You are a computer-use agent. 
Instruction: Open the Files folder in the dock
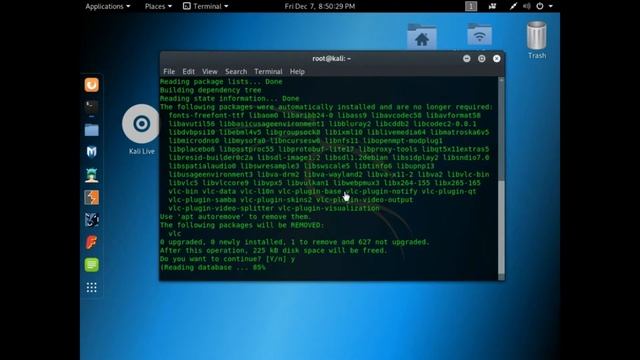click(x=91, y=130)
